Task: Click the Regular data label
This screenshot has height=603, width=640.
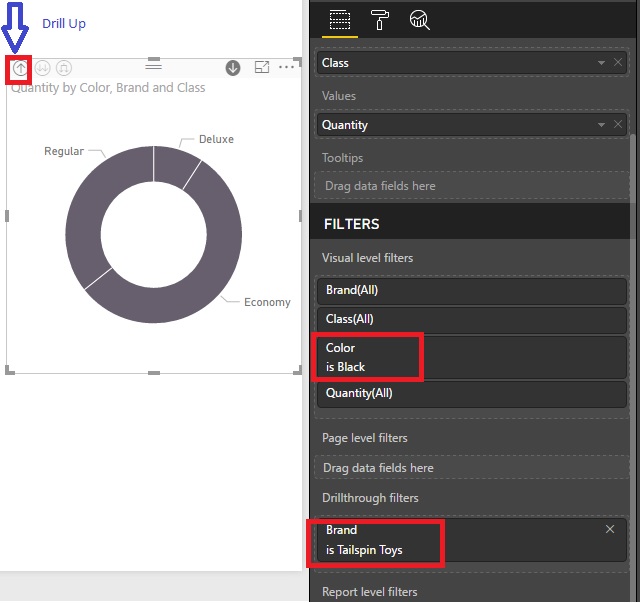Action: point(64,151)
